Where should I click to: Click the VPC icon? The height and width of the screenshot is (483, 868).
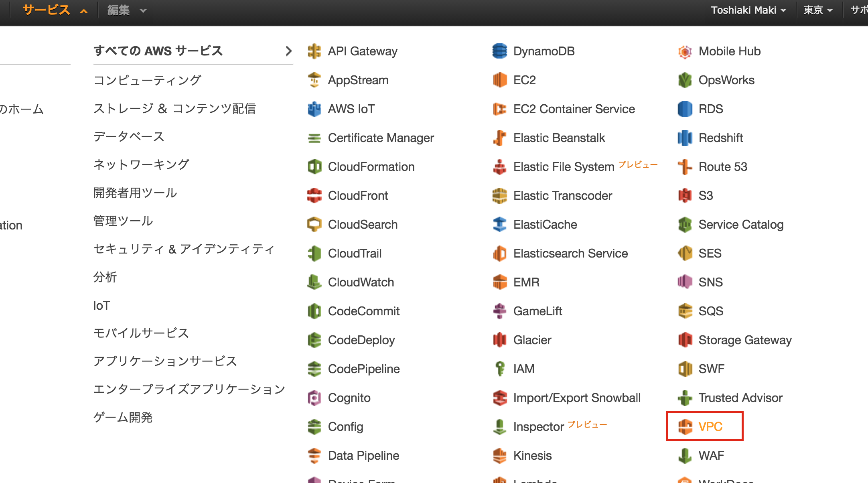(685, 427)
